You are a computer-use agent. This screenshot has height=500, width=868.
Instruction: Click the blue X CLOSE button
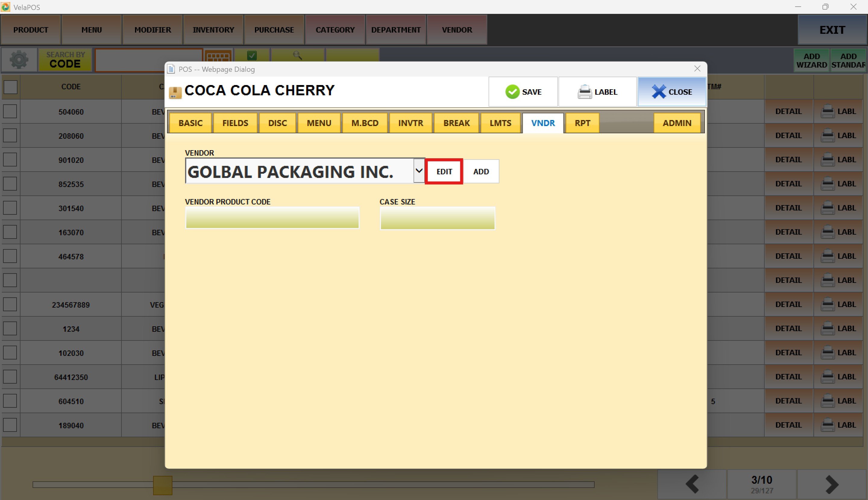click(671, 92)
